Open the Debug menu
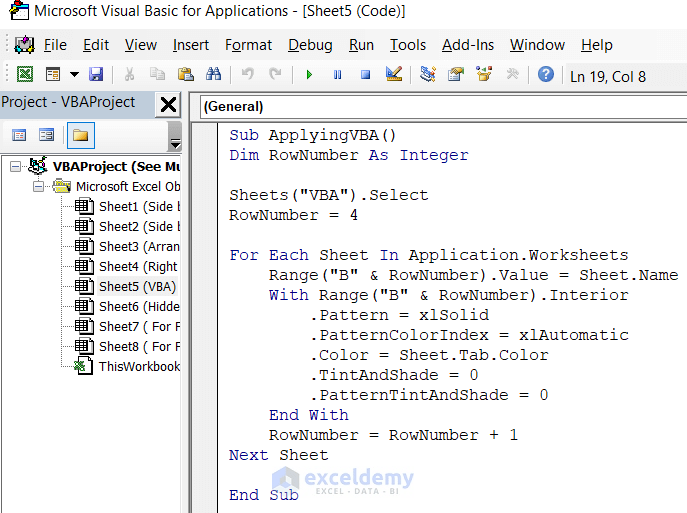This screenshot has height=513, width=687. pos(310,45)
